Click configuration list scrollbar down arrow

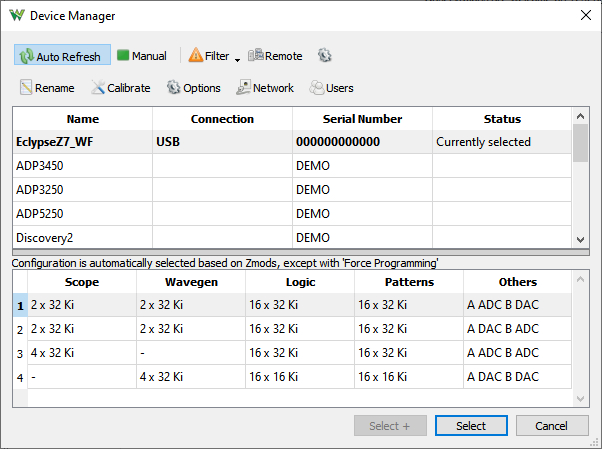pos(580,399)
